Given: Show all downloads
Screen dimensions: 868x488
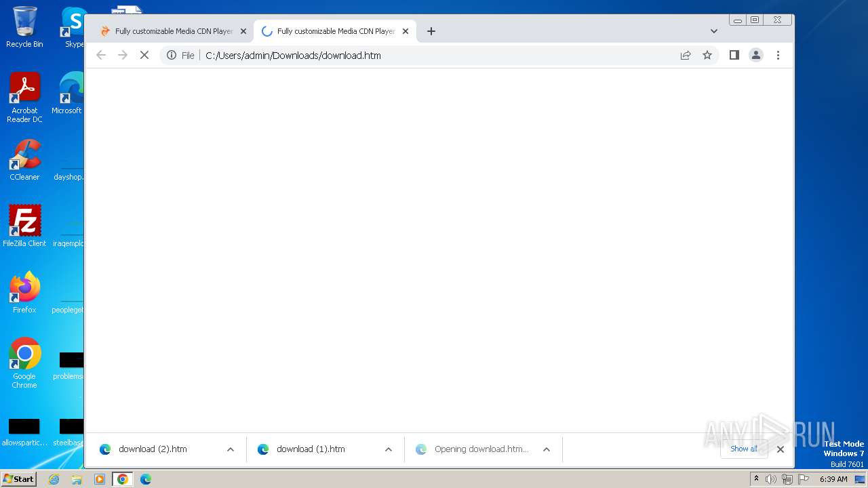Looking at the screenshot, I should [x=744, y=449].
